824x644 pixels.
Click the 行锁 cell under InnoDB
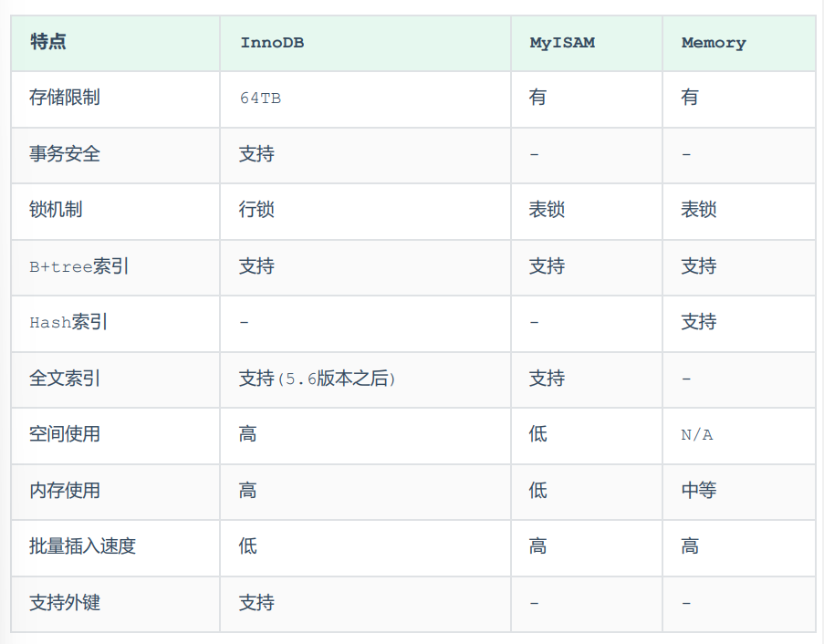click(x=256, y=210)
